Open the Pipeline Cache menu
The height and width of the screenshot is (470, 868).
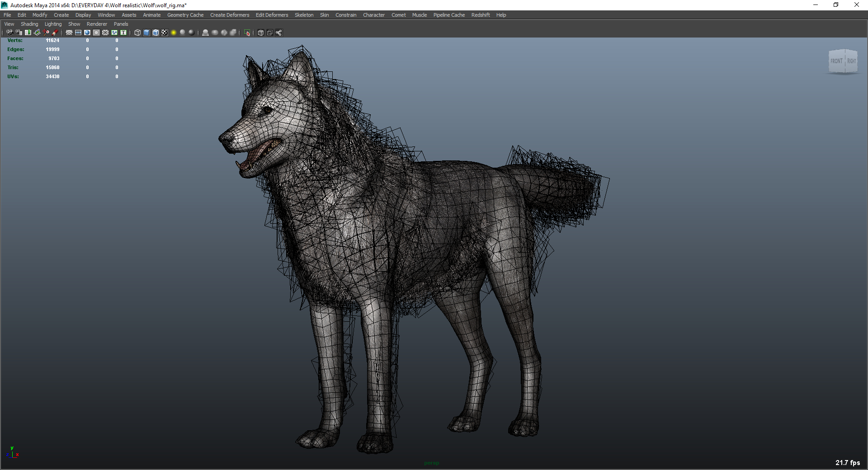coord(449,14)
